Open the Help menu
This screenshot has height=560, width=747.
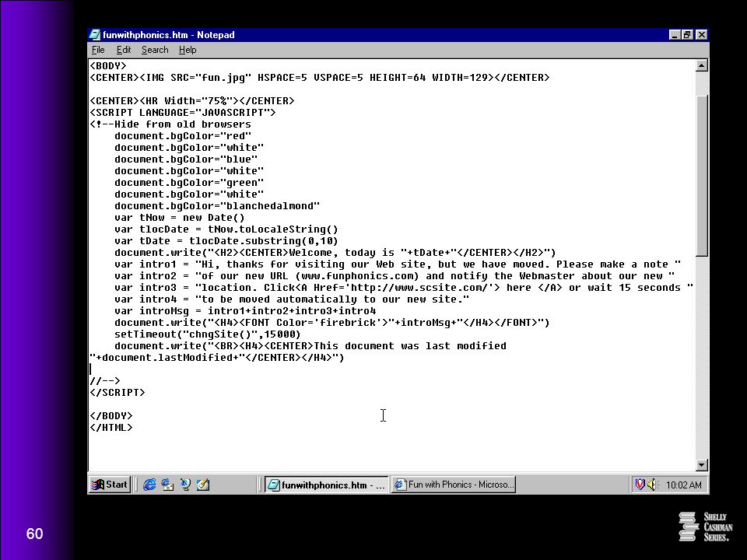(x=188, y=50)
